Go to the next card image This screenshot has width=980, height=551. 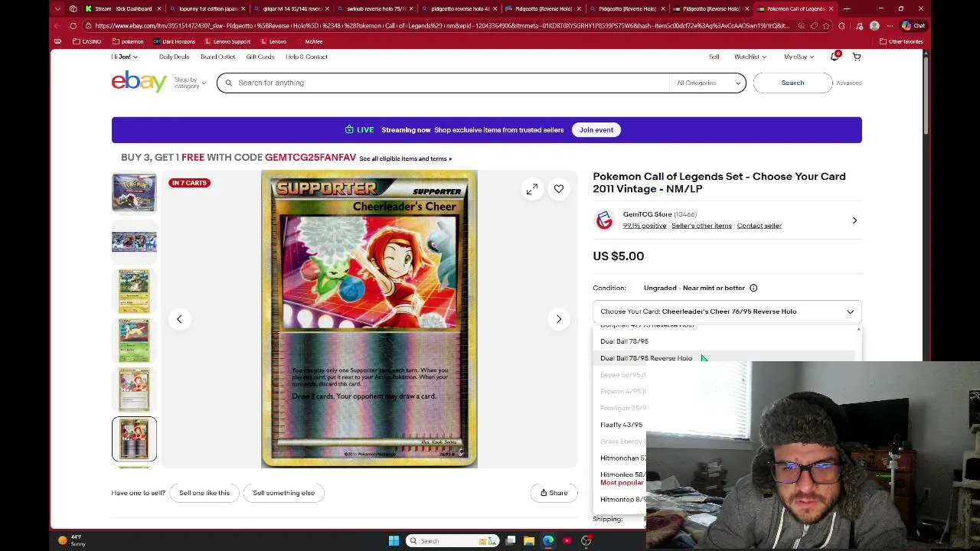pyautogui.click(x=559, y=319)
